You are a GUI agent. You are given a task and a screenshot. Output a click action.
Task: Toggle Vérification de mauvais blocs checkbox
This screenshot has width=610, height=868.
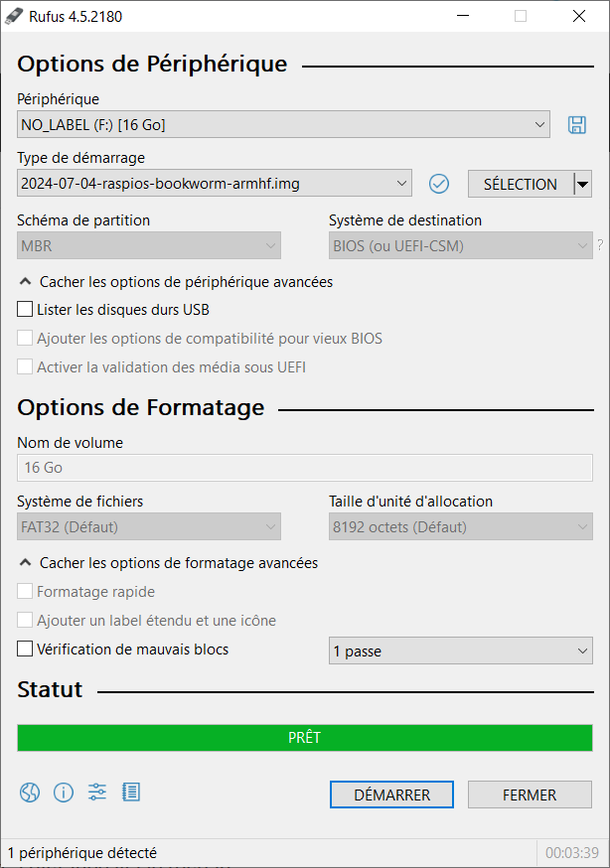pyautogui.click(x=25, y=649)
